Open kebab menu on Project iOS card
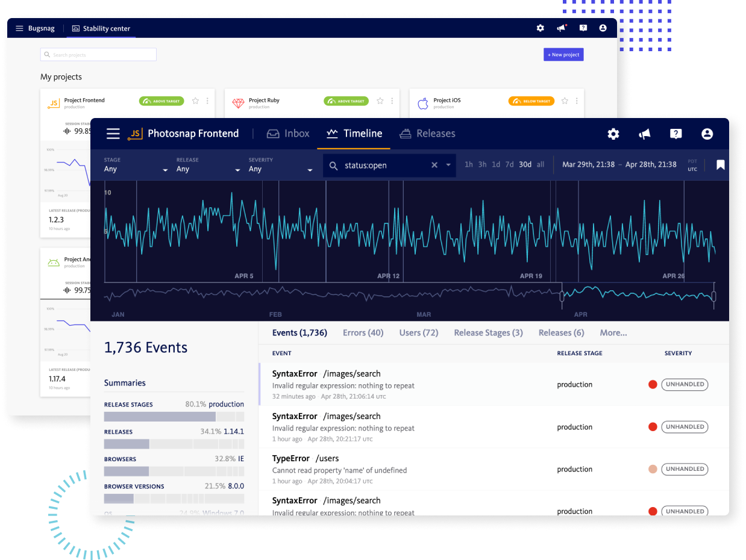Image resolution: width=746 pixels, height=560 pixels. click(577, 101)
